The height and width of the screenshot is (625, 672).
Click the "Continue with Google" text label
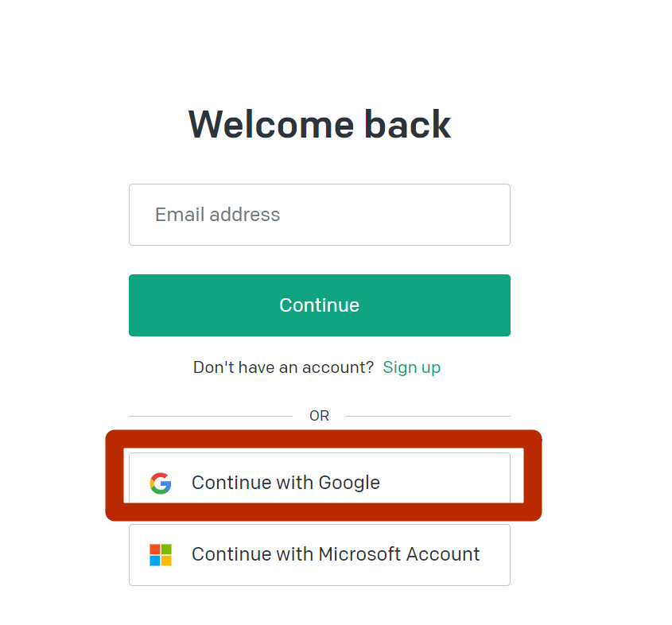point(286,483)
